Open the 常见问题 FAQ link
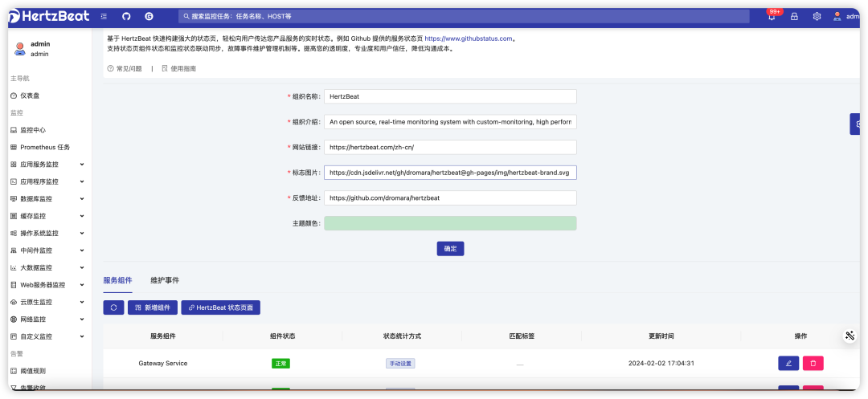Viewport: 868px width, 399px height. (129, 69)
